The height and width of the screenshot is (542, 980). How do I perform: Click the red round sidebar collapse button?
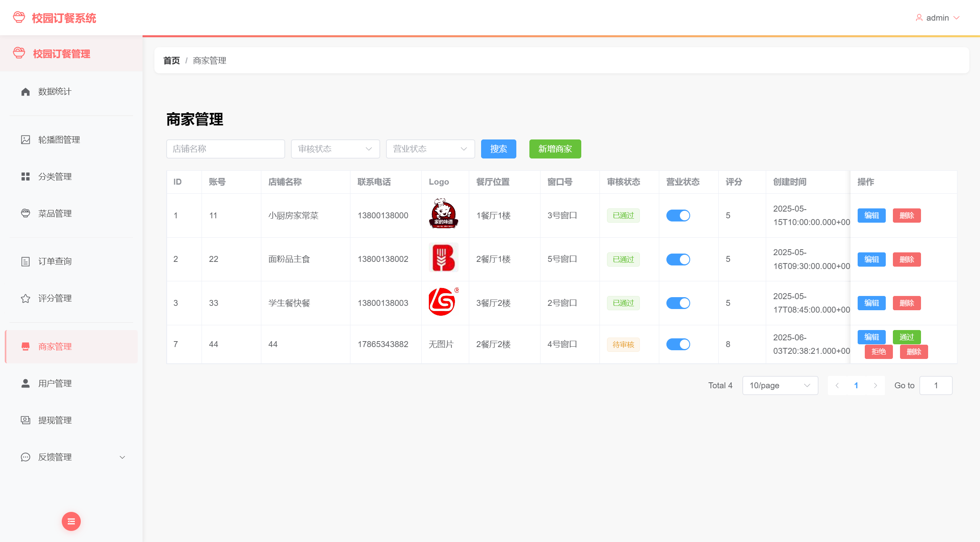[71, 521]
